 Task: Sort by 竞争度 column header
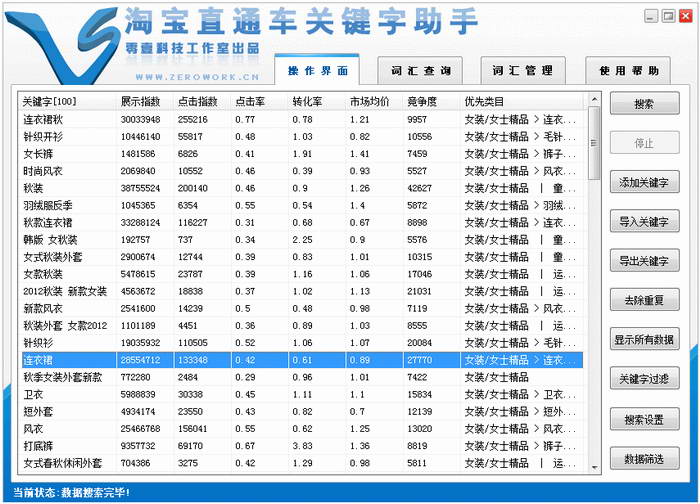pyautogui.click(x=432, y=101)
